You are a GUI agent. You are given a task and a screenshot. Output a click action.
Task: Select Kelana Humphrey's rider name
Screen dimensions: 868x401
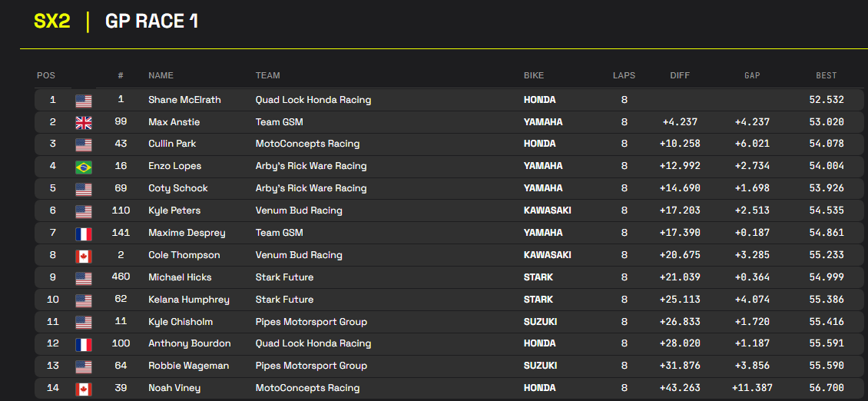[x=188, y=300]
